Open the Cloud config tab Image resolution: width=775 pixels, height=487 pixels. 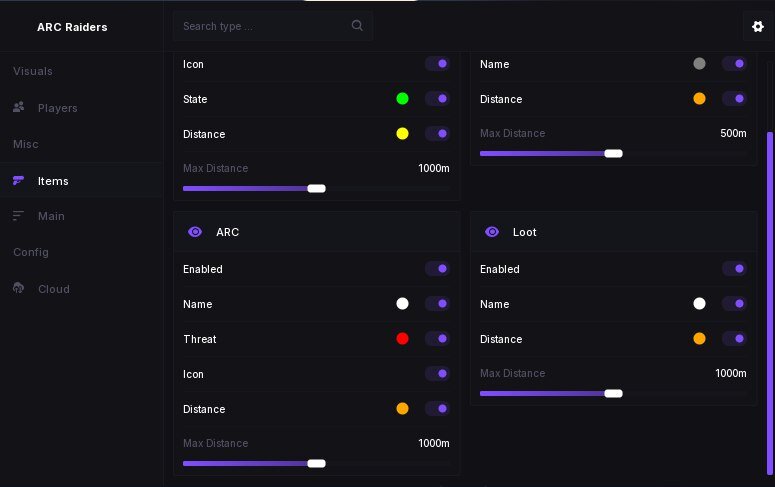(82, 289)
